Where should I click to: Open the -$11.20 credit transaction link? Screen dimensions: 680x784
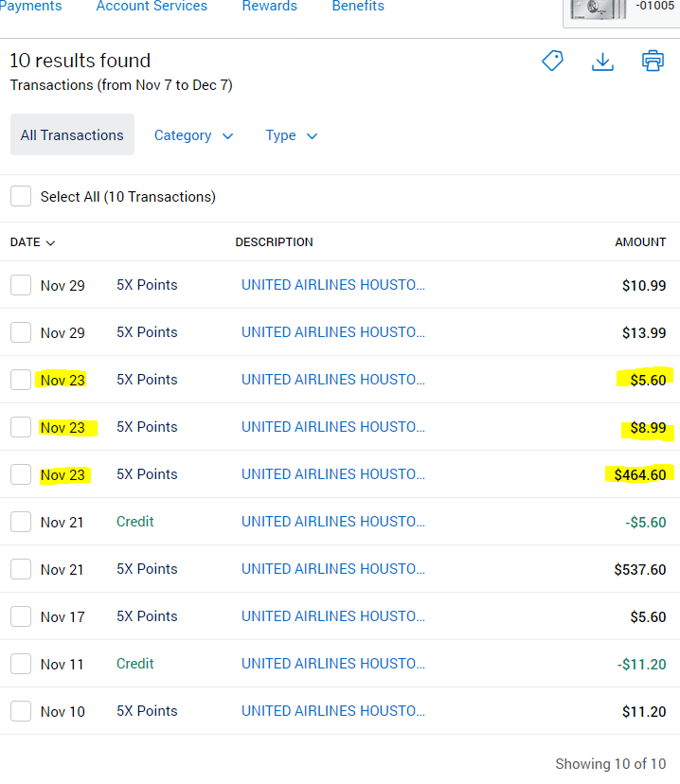(x=333, y=664)
